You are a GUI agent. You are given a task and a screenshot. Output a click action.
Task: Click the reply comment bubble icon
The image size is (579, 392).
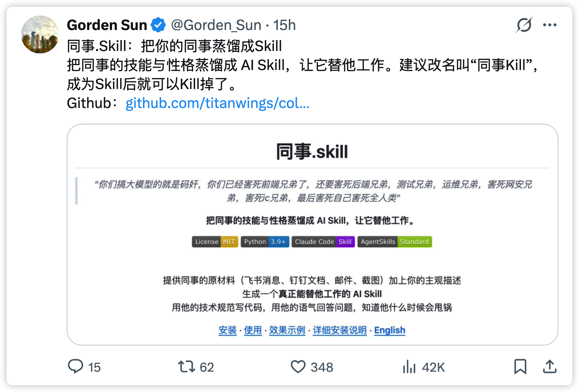pos(75,366)
